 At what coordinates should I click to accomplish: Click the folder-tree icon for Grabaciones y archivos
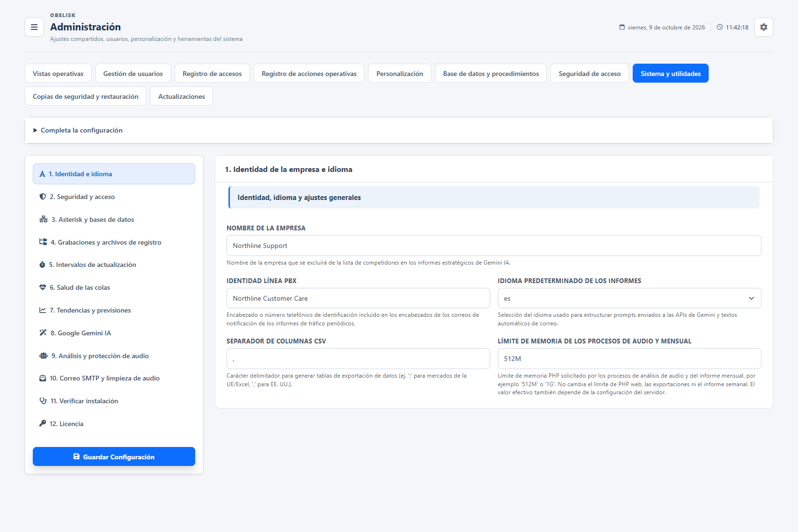pyautogui.click(x=43, y=242)
